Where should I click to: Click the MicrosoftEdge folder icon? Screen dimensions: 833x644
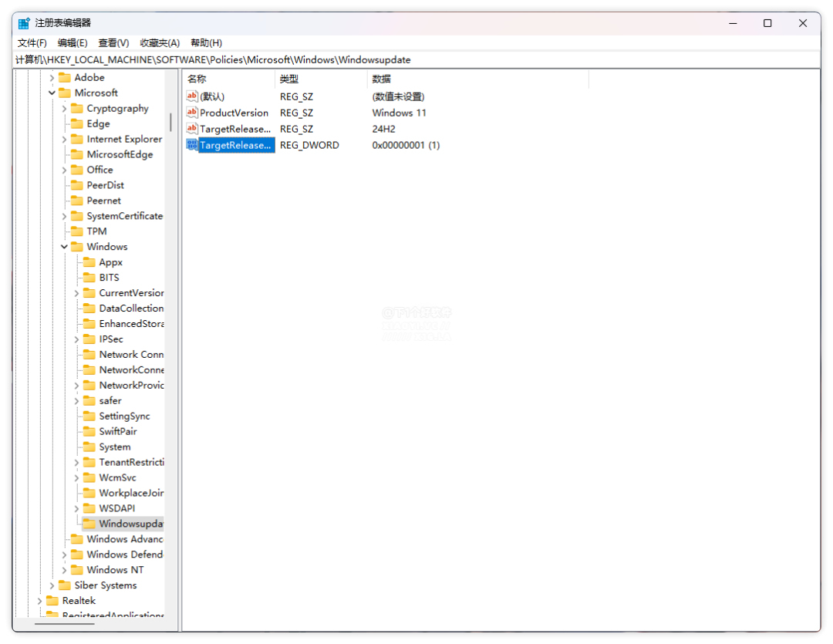(x=77, y=154)
